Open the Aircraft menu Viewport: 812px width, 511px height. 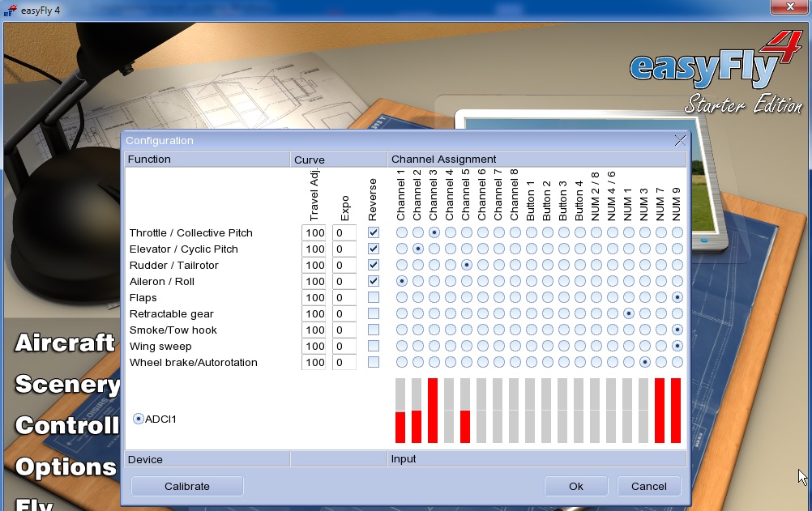65,343
